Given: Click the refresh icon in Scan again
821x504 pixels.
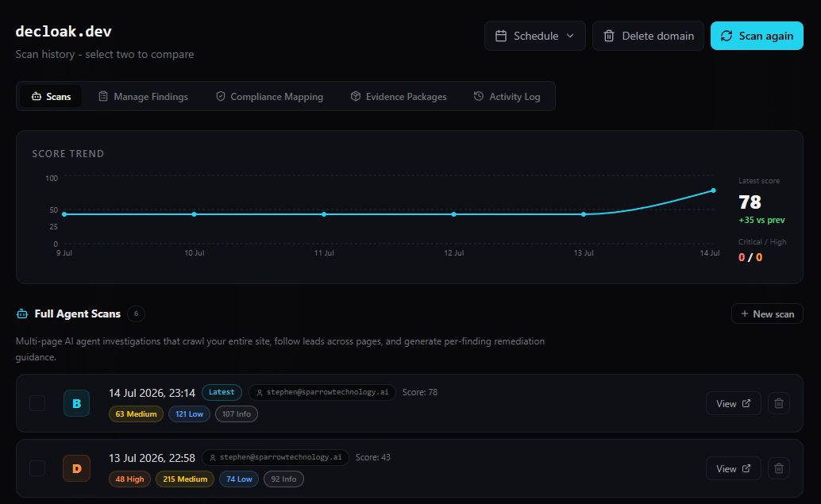Looking at the screenshot, I should 727,36.
